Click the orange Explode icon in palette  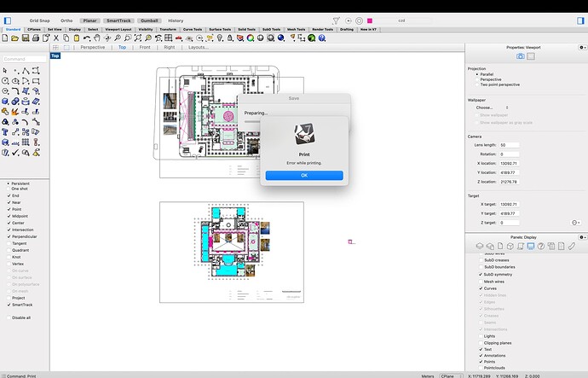pos(15,112)
